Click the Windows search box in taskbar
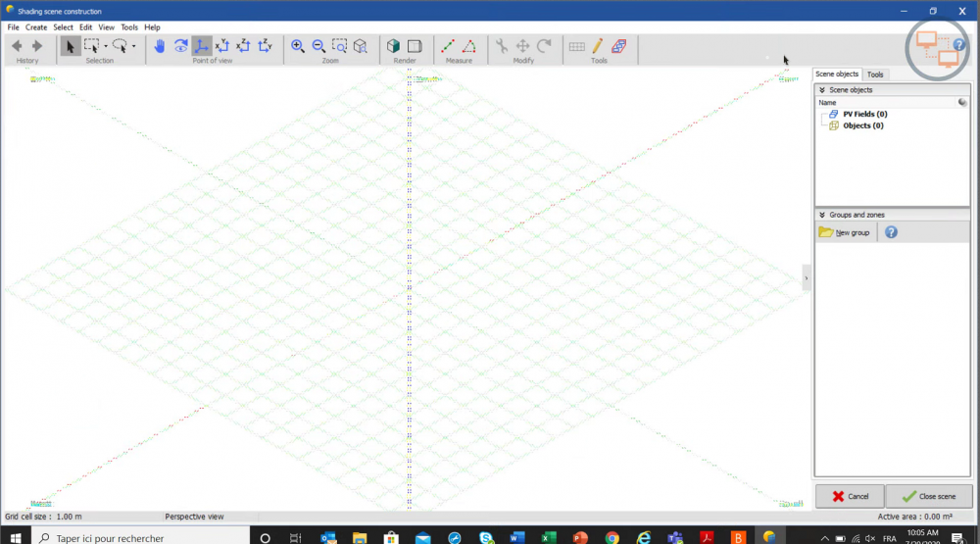This screenshot has height=544, width=980. tap(137, 537)
